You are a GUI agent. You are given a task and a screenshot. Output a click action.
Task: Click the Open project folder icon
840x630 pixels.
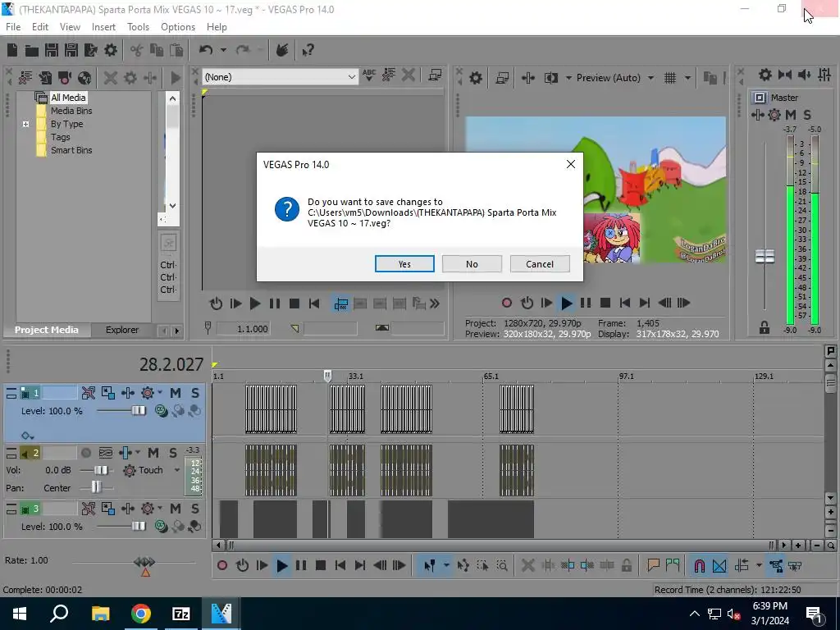click(32, 50)
